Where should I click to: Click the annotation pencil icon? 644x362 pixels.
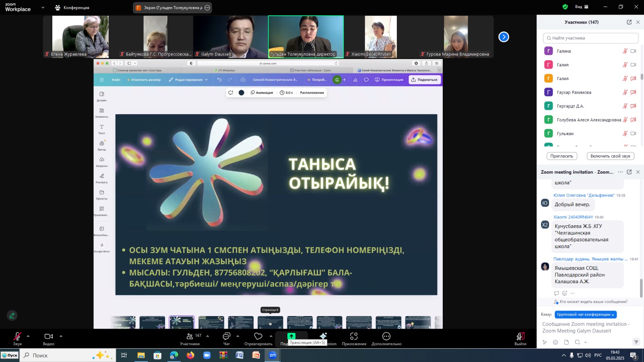(12, 316)
